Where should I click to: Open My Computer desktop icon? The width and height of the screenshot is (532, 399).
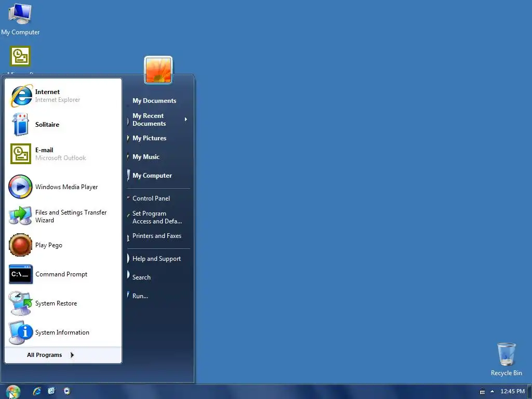[20, 14]
